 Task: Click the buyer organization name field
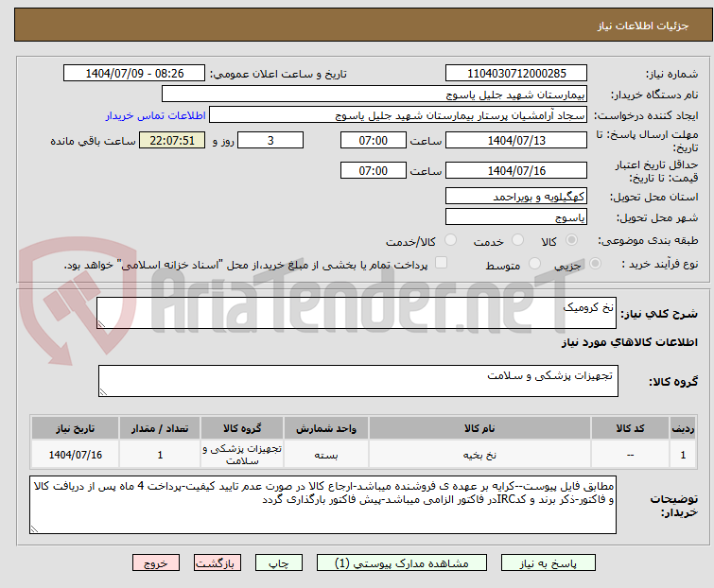(x=374, y=95)
